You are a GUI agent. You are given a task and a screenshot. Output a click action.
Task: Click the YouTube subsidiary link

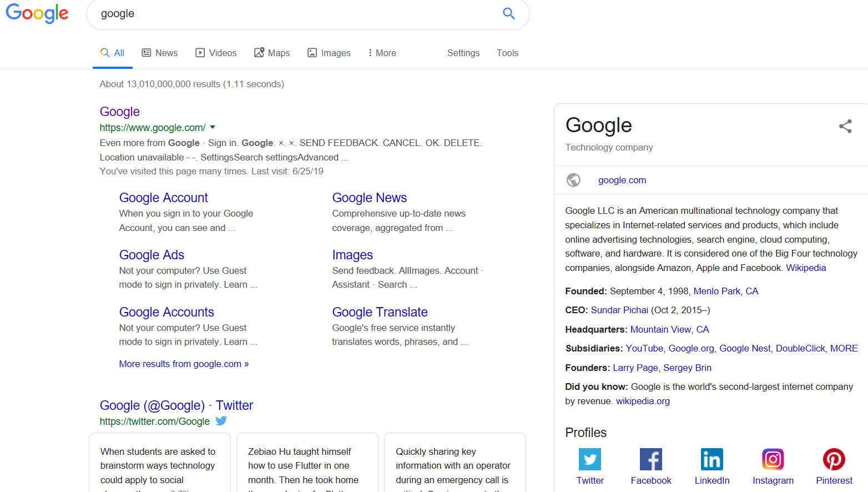click(644, 348)
